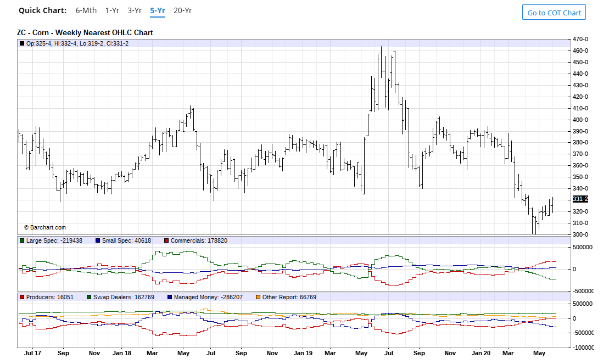609x364 pixels.
Task: Click the Other Report orange legend swatch
Action: click(258, 297)
